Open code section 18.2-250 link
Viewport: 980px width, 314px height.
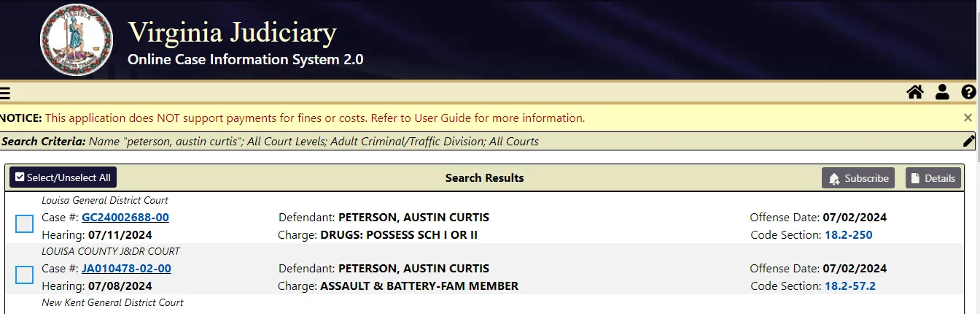[849, 235]
